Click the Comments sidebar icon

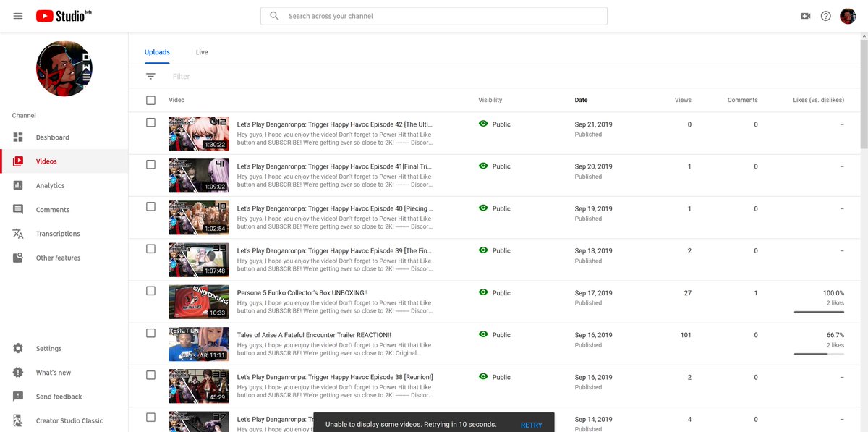click(18, 210)
